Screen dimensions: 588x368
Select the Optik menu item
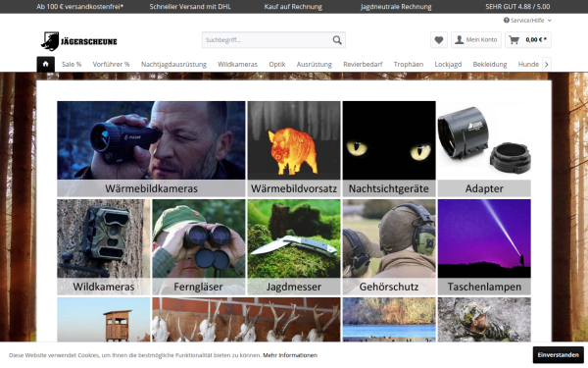point(277,64)
